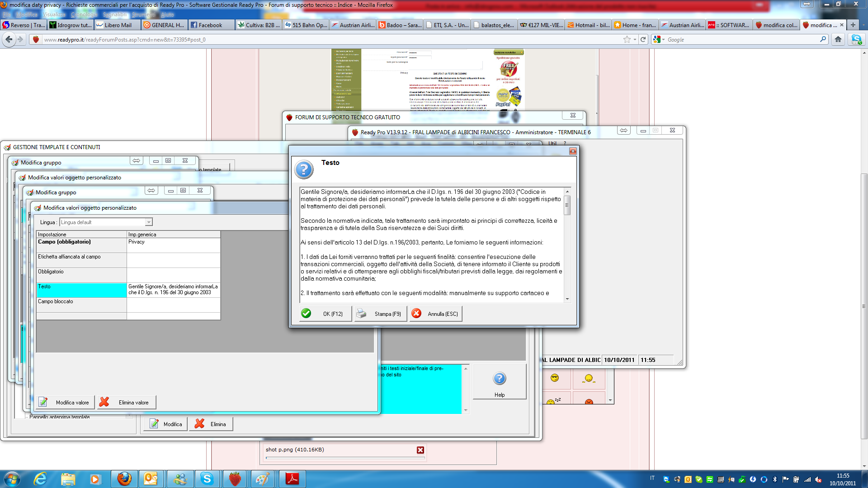Image resolution: width=868 pixels, height=488 pixels.
Task: Bookmark this page with the star icon
Action: point(627,39)
